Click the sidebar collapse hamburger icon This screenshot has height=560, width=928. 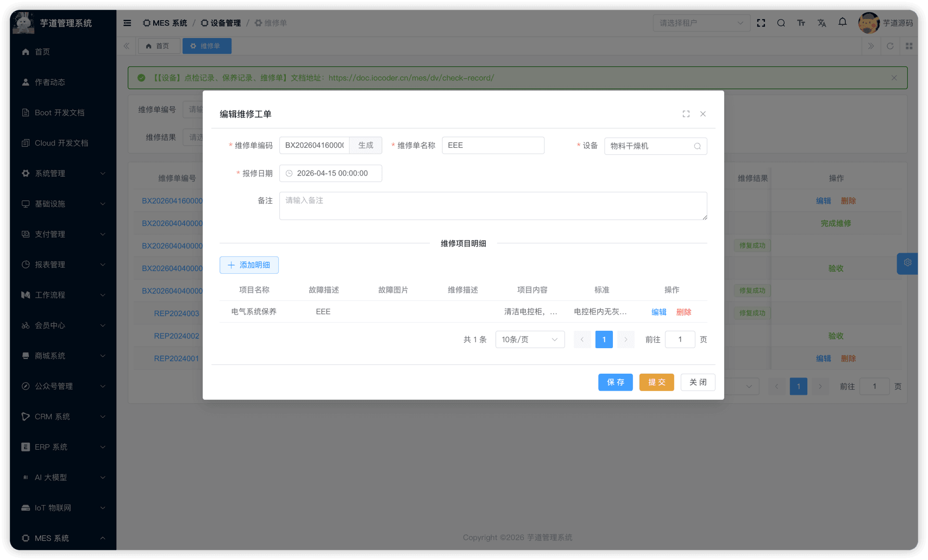[x=127, y=23]
